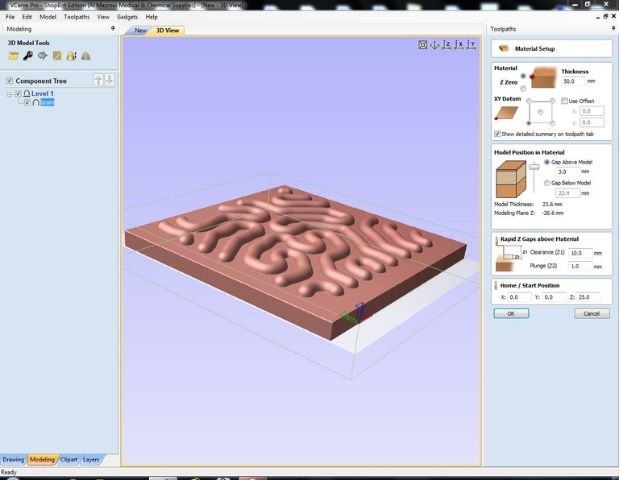
Task: Click the wrench icon in 3D Model Tools
Action: (28, 56)
